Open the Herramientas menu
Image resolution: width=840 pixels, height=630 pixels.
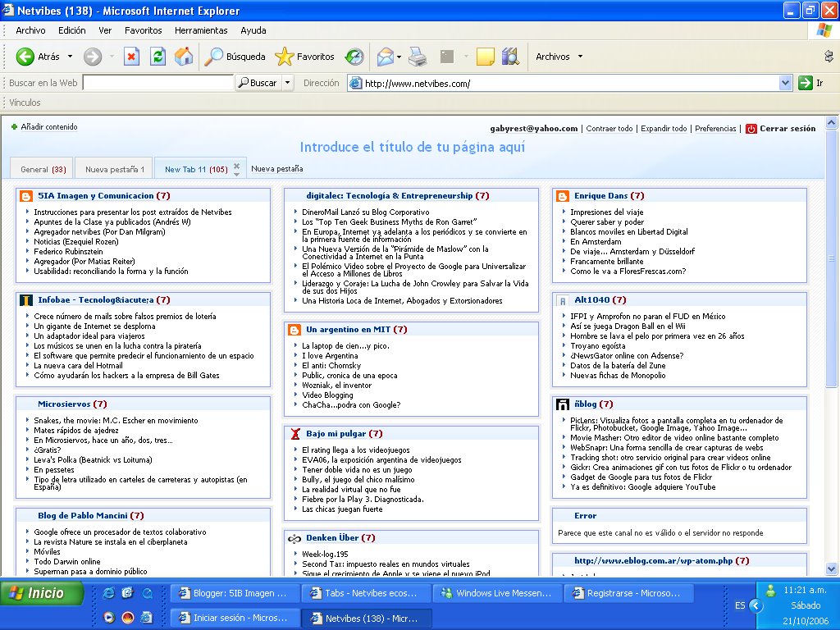[x=201, y=30]
